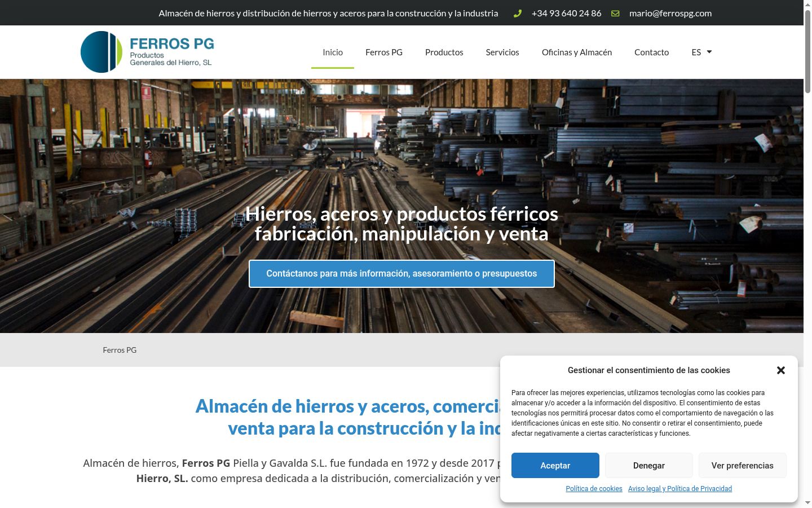Click the scrollbar down arrow
The width and height of the screenshot is (812, 508).
(807, 503)
